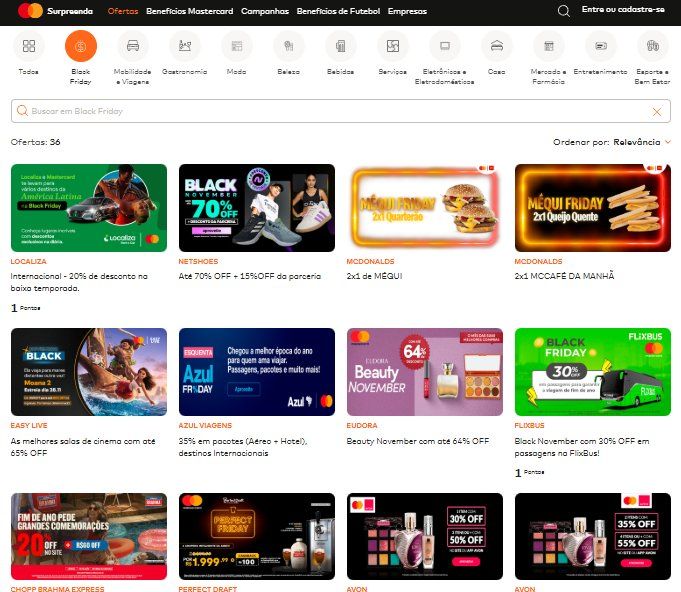Viewport: 681px width, 592px height.
Task: Open 'Beauty November com até 64% OFF'
Action: (418, 441)
